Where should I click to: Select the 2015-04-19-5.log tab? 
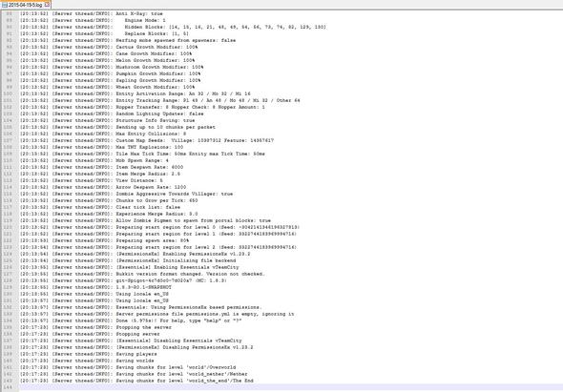pos(26,5)
